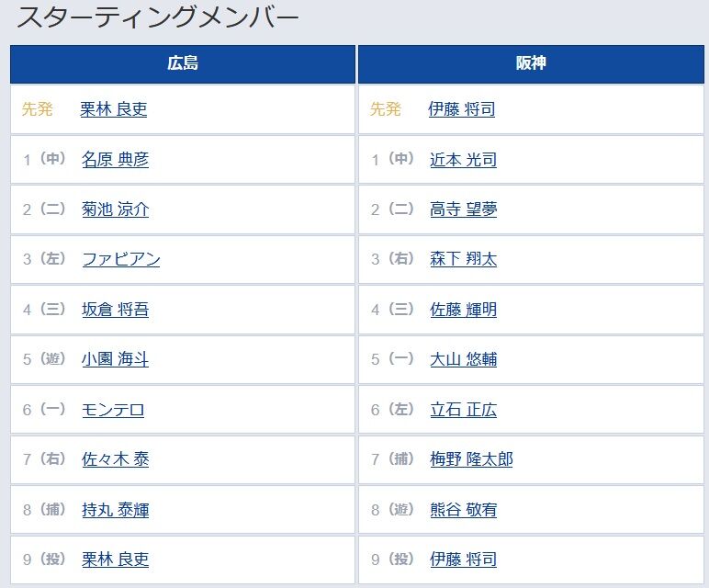Click the モンテロ player link
709x588 pixels.
click(x=113, y=411)
